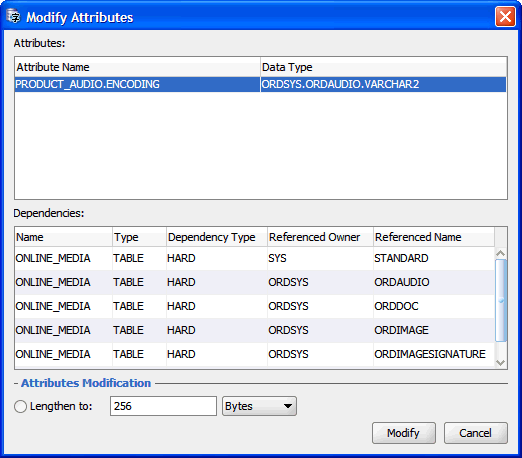Click the dependencies scrollbar down arrow
The width and height of the screenshot is (522, 458).
500,362
